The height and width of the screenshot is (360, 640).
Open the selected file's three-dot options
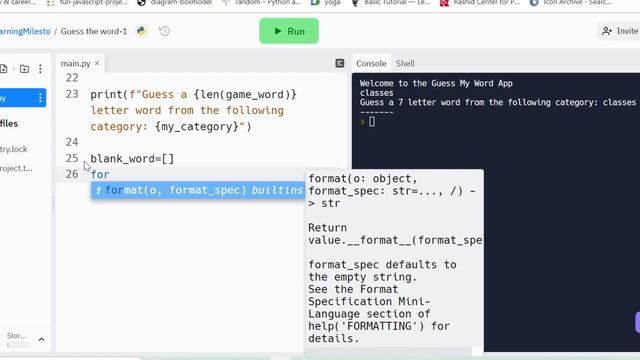coord(40,98)
